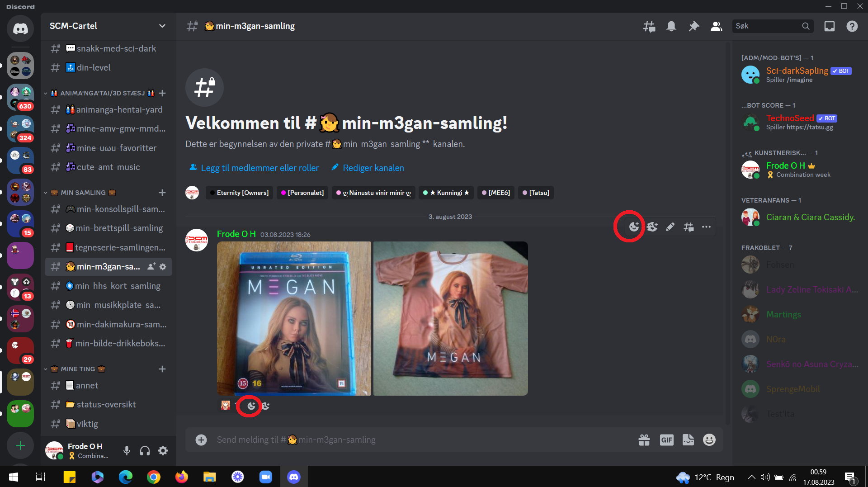Open the sticker picker icon

pyautogui.click(x=688, y=440)
